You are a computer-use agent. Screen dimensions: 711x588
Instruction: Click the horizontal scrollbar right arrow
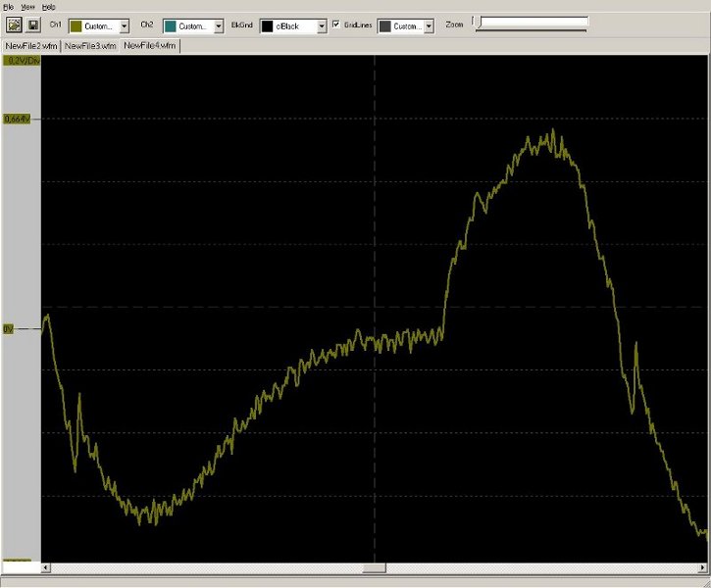(x=703, y=568)
